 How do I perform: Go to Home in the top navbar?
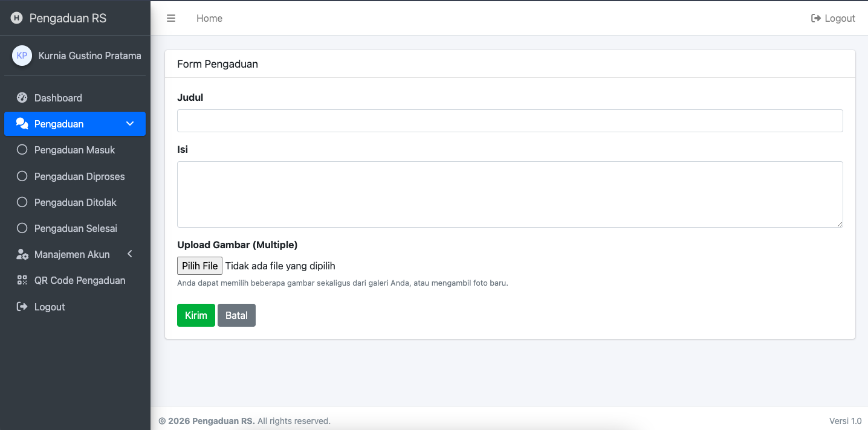(x=209, y=18)
